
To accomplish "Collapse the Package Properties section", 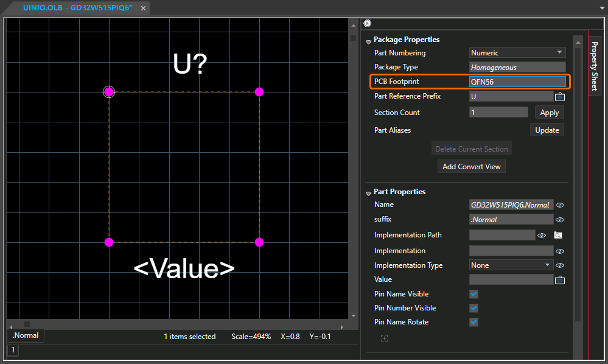I will tap(368, 41).
